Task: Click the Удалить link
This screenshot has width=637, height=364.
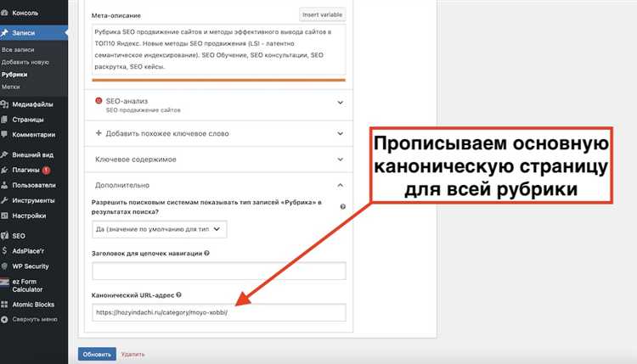Action: click(x=132, y=355)
